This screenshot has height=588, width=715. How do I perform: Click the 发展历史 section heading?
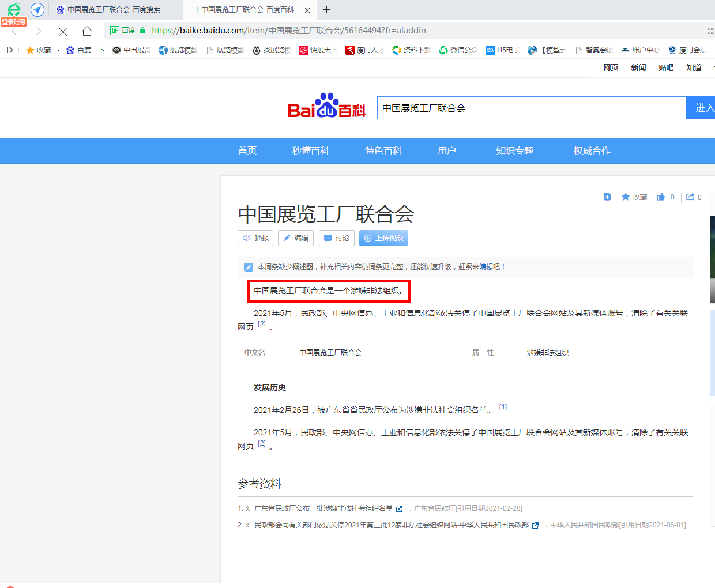(270, 387)
